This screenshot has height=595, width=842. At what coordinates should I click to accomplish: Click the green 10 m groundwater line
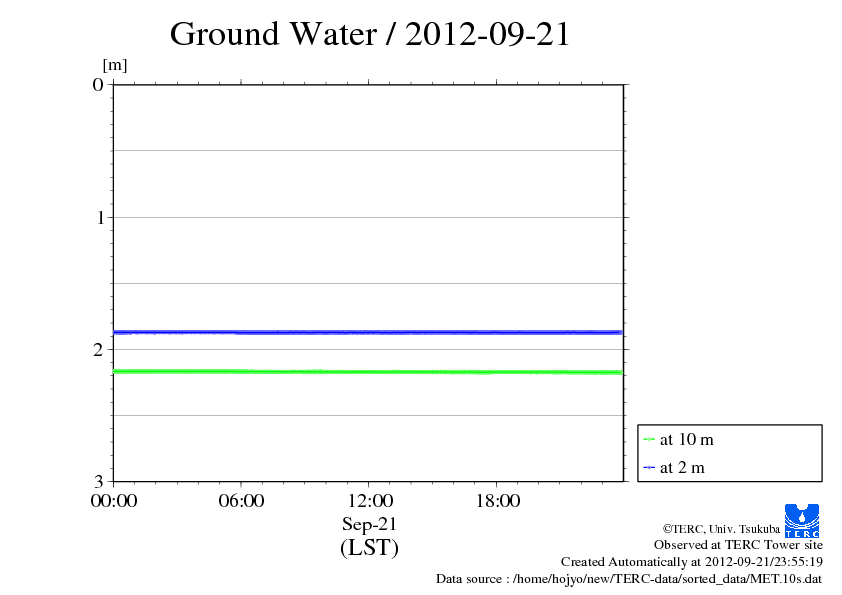tap(368, 372)
